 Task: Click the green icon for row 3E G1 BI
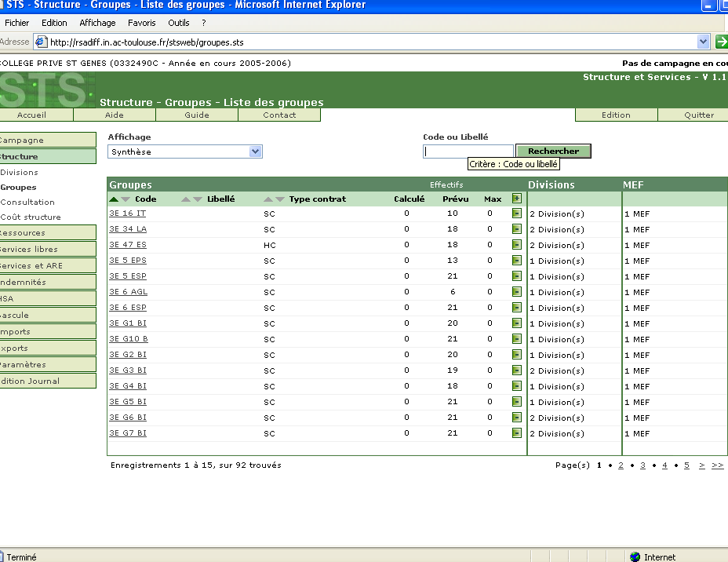[x=516, y=323]
